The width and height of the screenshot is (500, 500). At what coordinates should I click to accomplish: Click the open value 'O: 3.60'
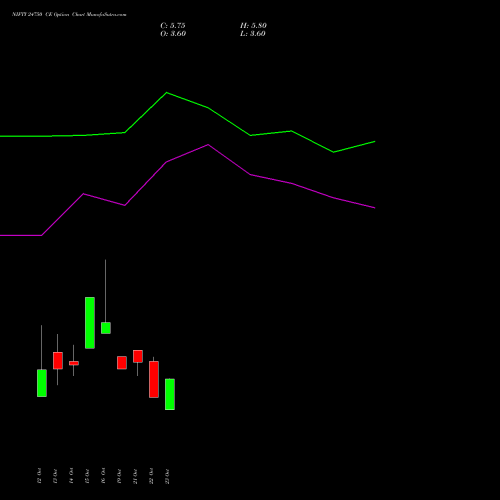click(173, 34)
